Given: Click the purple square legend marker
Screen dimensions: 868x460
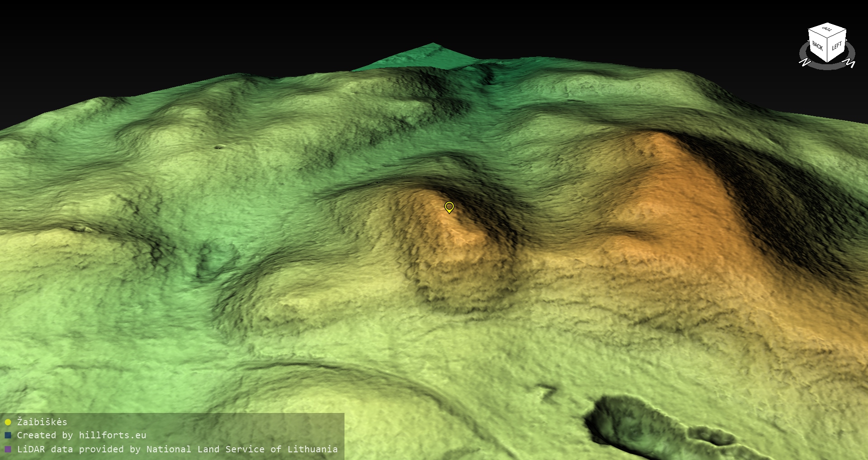Looking at the screenshot, I should point(8,450).
